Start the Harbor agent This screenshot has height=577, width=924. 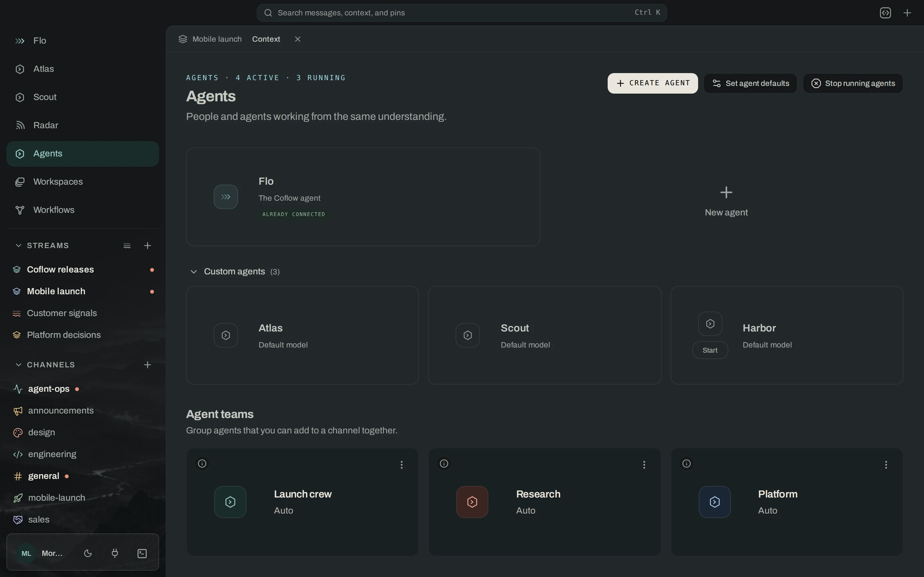coord(710,350)
